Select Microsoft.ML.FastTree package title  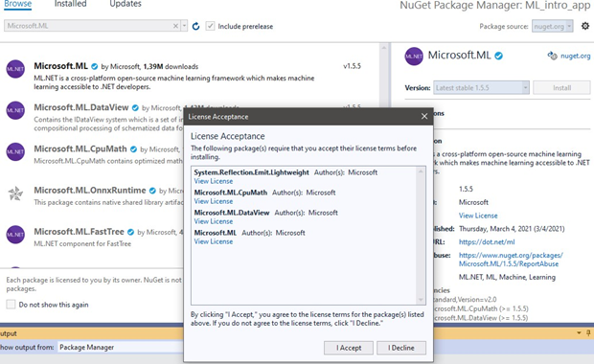(x=79, y=231)
